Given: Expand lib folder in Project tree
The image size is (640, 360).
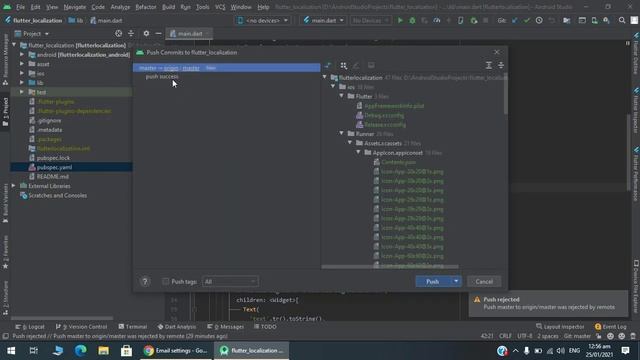Looking at the screenshot, I should [22, 82].
